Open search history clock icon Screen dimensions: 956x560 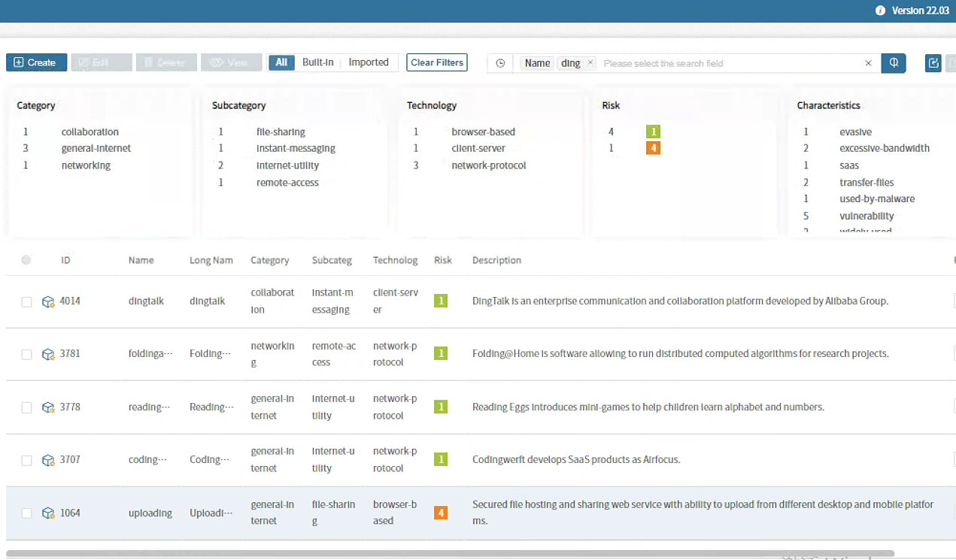pos(500,63)
